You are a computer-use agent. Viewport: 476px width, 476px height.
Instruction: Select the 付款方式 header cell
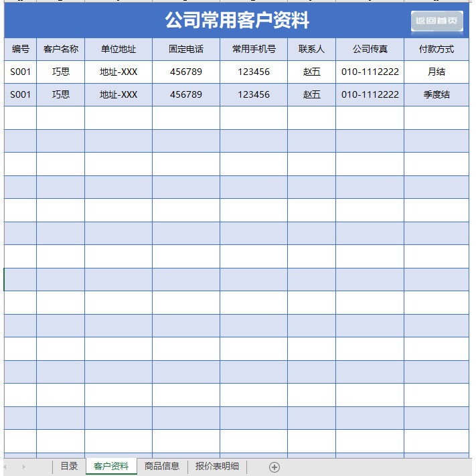click(x=437, y=49)
